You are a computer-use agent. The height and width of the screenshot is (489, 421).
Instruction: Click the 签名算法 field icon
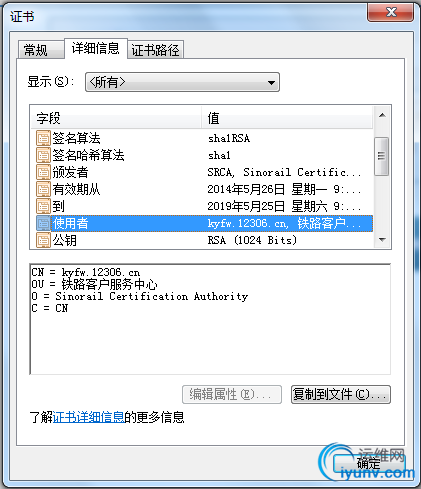pyautogui.click(x=43, y=138)
